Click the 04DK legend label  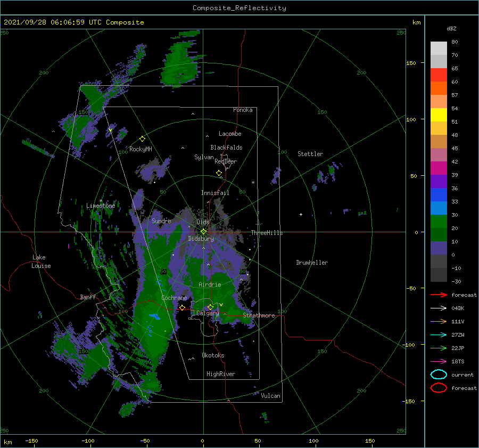coord(458,308)
